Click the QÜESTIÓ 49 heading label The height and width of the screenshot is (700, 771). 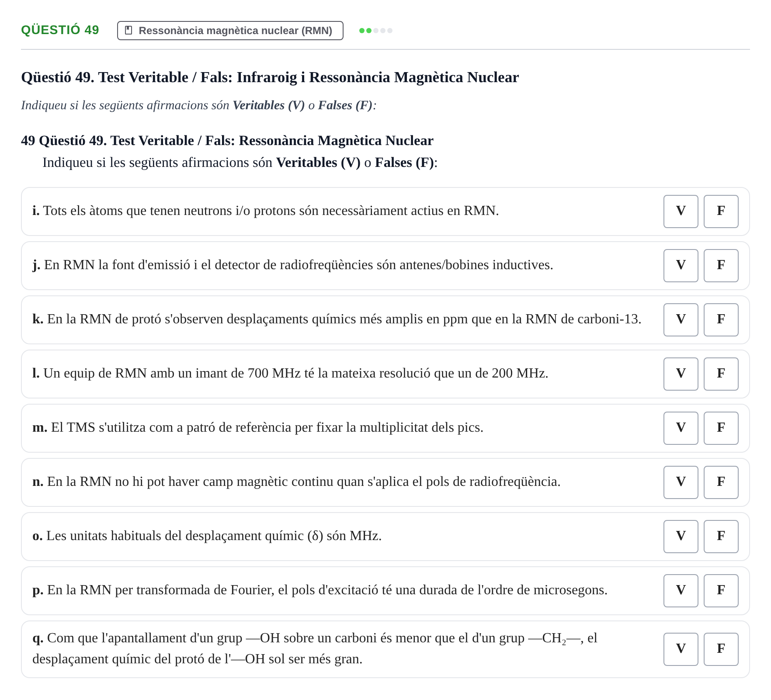pos(60,30)
